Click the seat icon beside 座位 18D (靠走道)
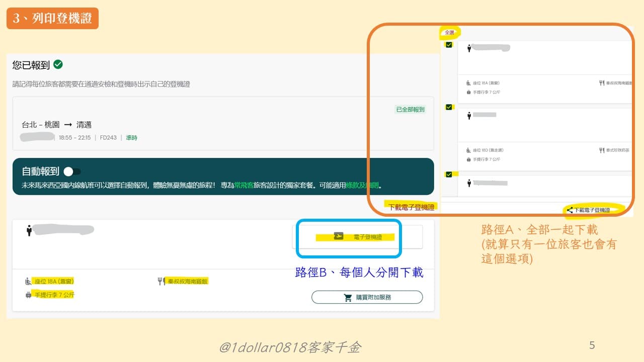The height and width of the screenshot is (362, 644). point(469,150)
